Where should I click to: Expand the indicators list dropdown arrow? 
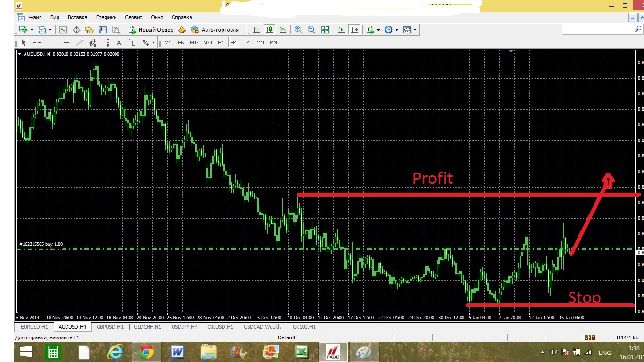(x=378, y=30)
